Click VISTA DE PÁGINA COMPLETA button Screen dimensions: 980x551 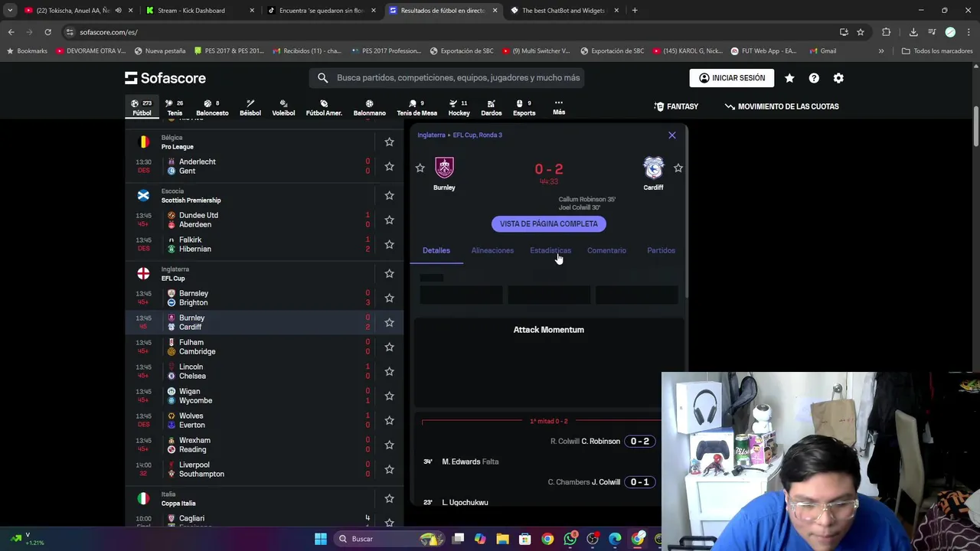(549, 223)
